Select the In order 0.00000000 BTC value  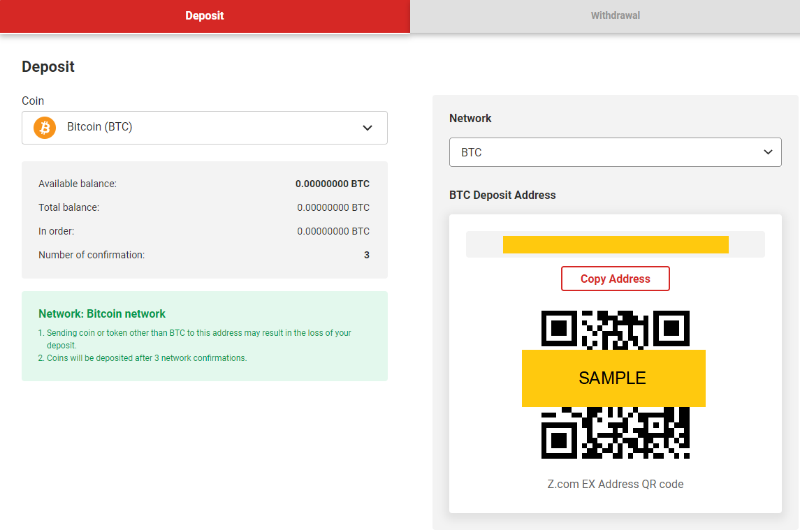[x=333, y=231]
